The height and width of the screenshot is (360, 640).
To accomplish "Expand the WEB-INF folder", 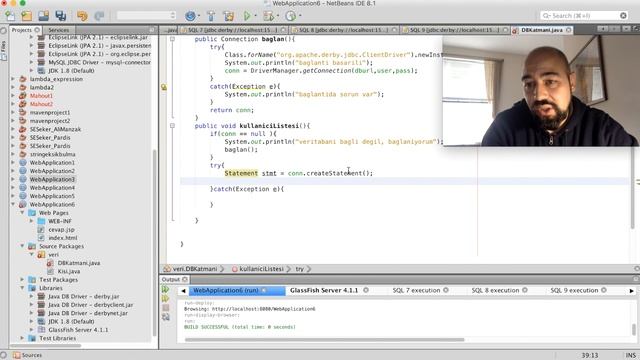I will pos(31,221).
